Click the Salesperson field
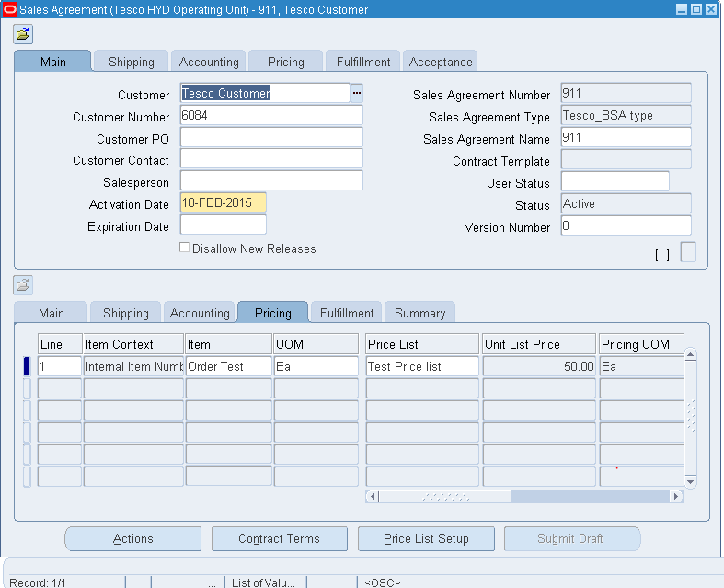This screenshot has height=588, width=724. point(271,180)
